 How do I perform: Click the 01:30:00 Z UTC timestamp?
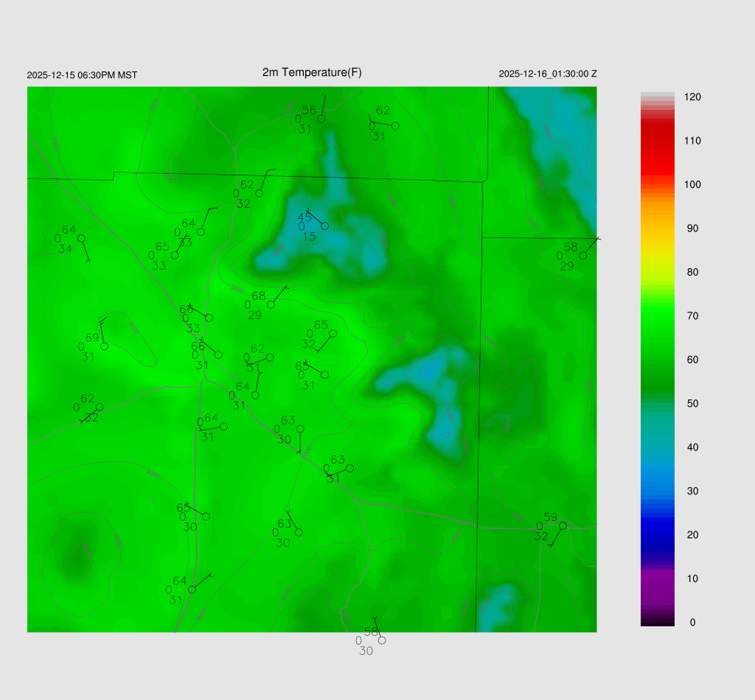(x=548, y=74)
